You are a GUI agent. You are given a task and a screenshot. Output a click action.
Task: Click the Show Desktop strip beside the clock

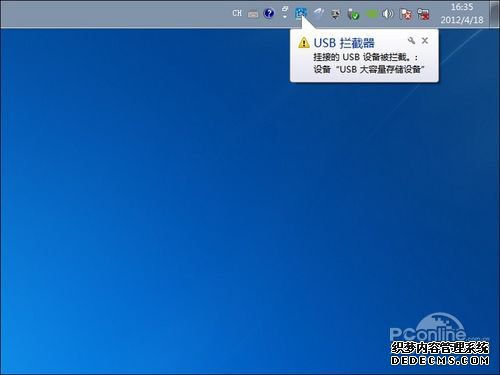click(x=495, y=14)
